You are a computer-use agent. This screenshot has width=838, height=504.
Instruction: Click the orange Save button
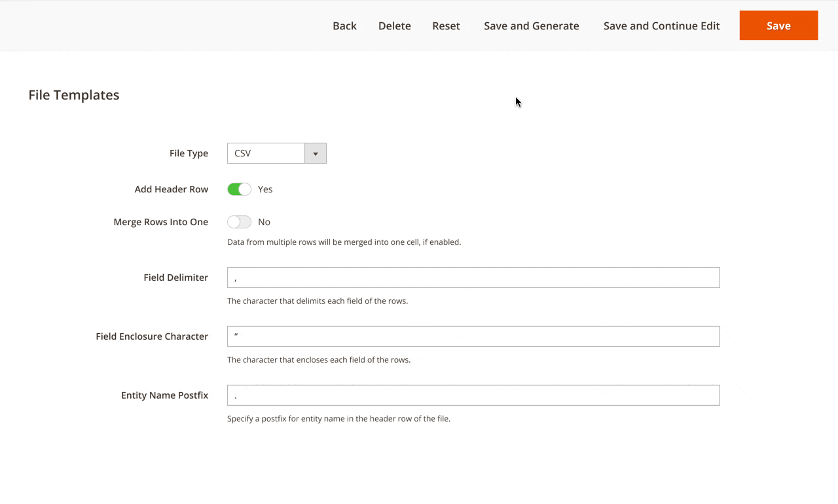[x=778, y=26]
